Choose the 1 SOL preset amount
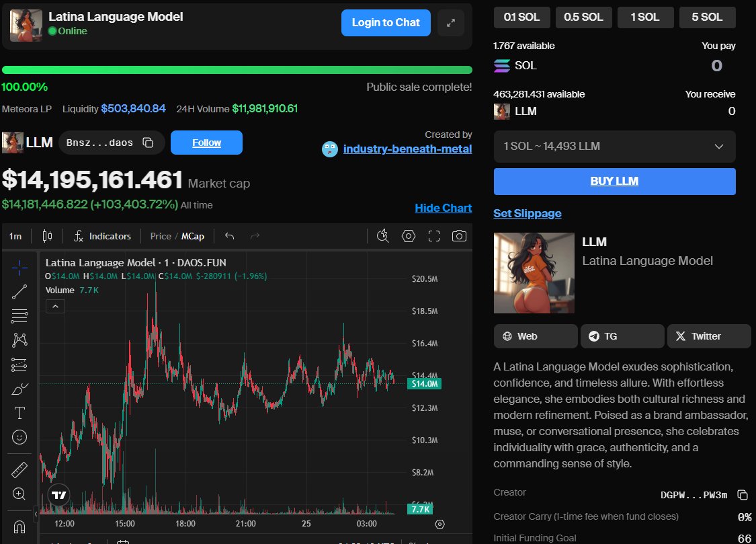Screen dimensions: 756x544 [645, 17]
